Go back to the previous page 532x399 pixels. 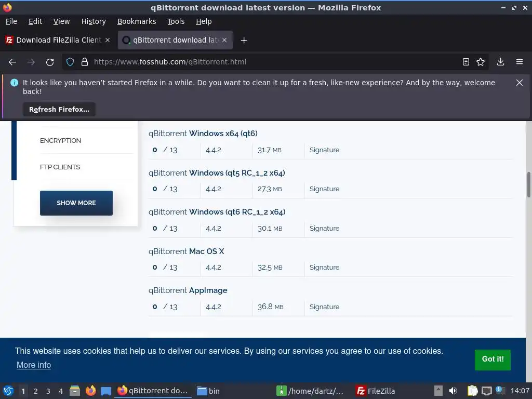[12, 62]
